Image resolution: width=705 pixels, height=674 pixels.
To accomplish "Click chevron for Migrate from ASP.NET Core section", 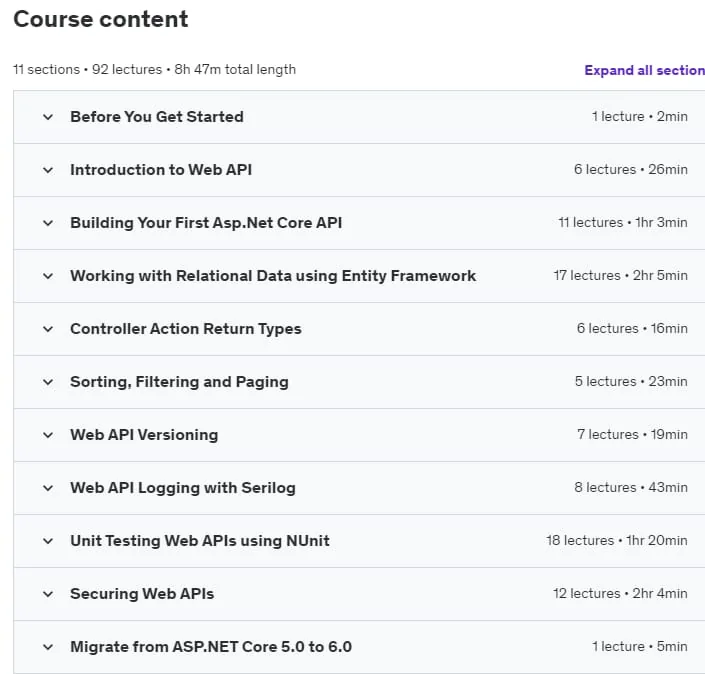I will [x=48, y=647].
